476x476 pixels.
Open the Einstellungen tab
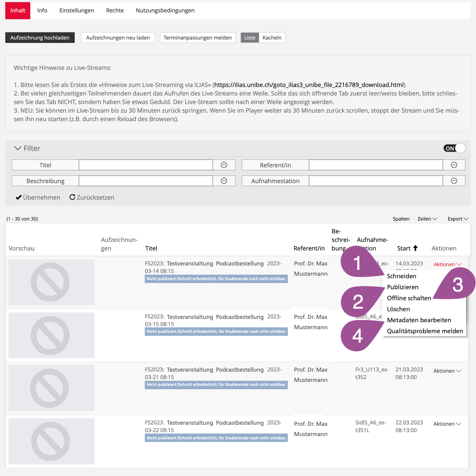coord(77,11)
